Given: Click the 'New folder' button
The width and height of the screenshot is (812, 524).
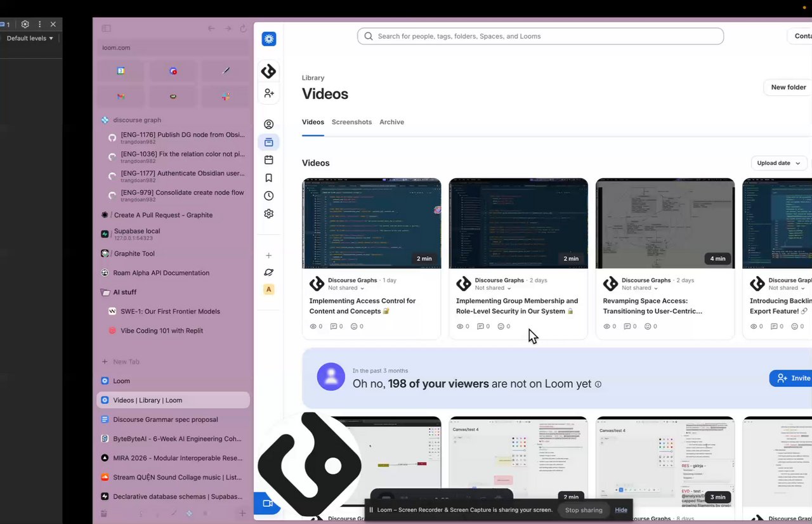Looking at the screenshot, I should pos(789,88).
